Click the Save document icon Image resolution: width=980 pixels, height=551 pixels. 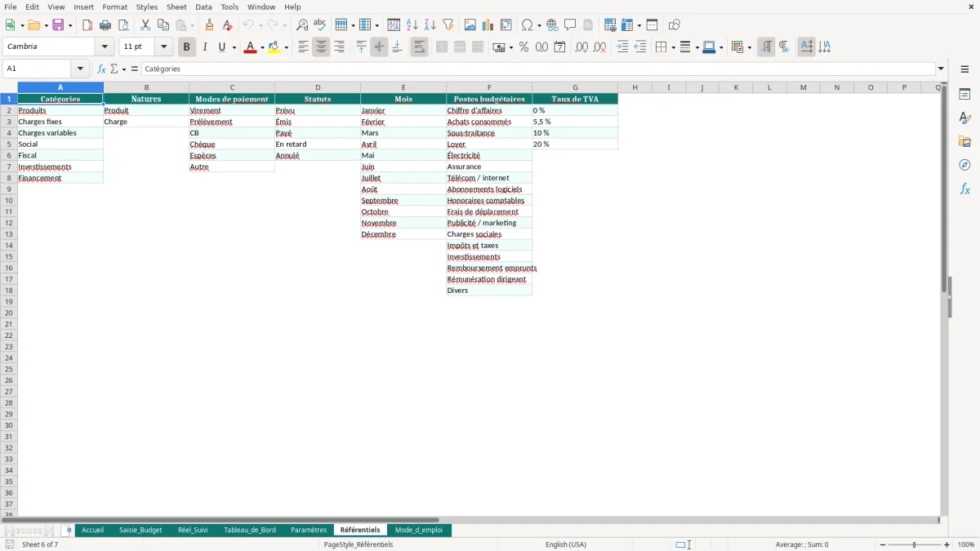pos(58,25)
